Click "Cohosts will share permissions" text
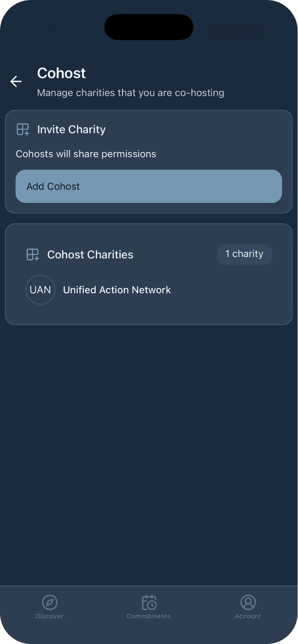298x644 pixels. [x=86, y=154]
